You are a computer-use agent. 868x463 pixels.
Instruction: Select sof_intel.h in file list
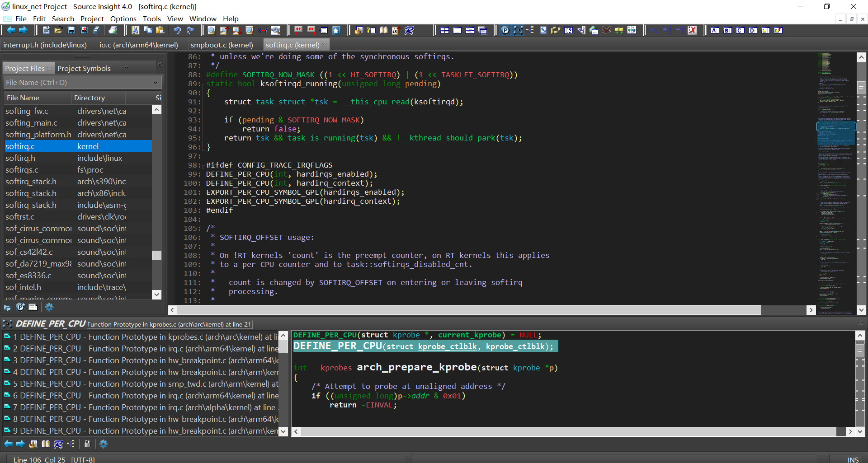coord(78,287)
